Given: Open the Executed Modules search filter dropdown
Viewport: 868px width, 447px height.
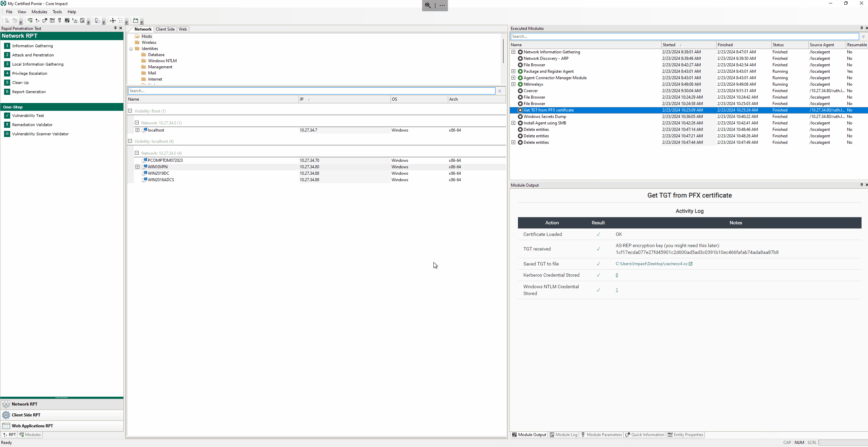Looking at the screenshot, I should click(863, 37).
